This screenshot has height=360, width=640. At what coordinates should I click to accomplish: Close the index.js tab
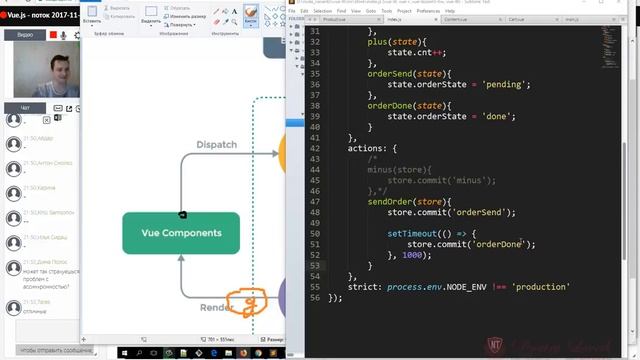click(x=436, y=20)
